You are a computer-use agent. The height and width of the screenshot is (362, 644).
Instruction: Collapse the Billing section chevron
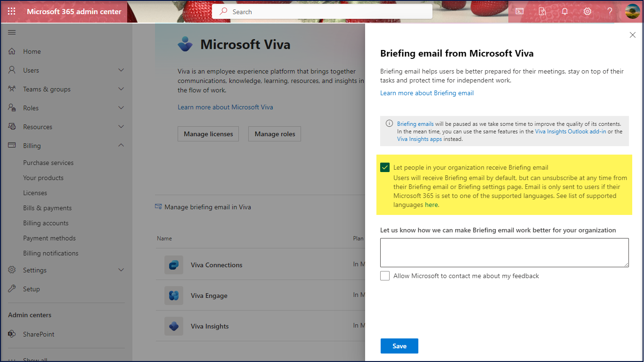121,146
